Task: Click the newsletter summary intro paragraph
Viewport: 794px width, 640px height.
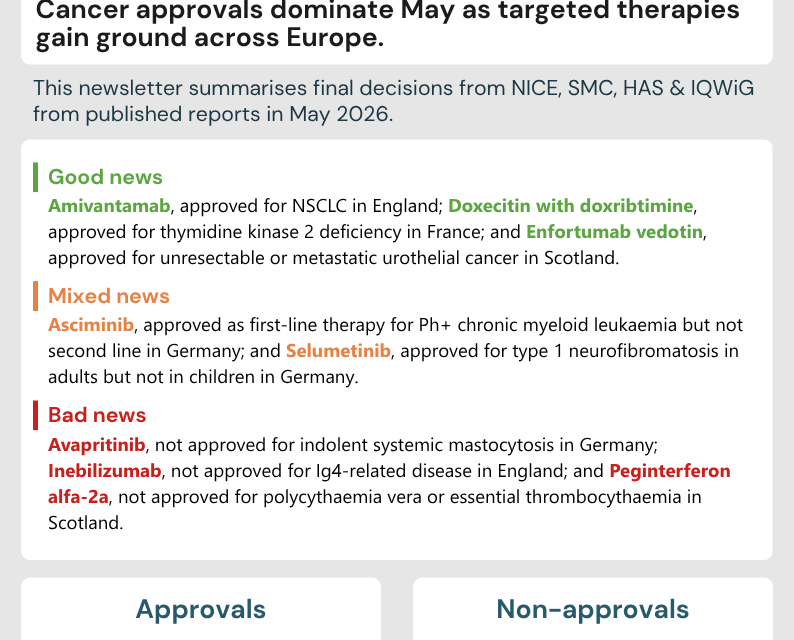Action: tap(393, 101)
